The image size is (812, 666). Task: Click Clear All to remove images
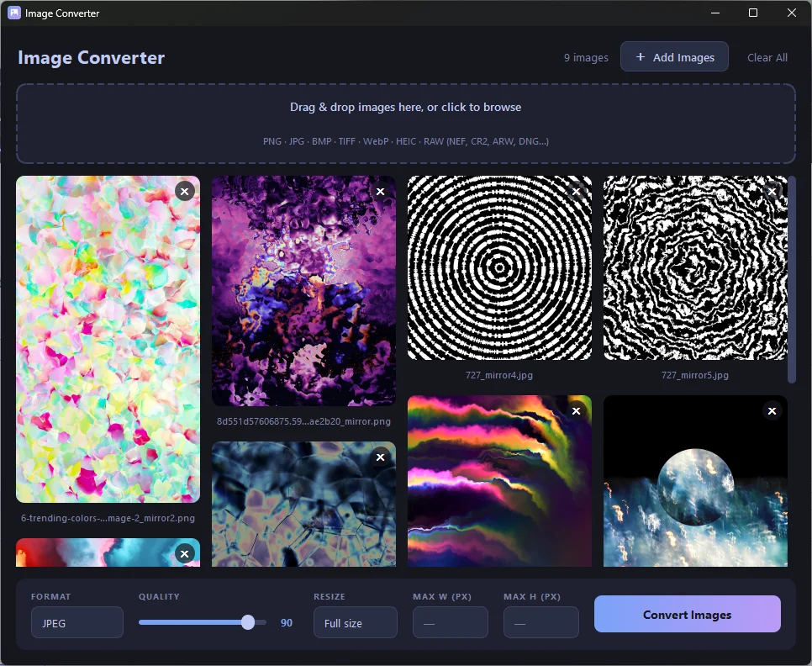(x=767, y=57)
